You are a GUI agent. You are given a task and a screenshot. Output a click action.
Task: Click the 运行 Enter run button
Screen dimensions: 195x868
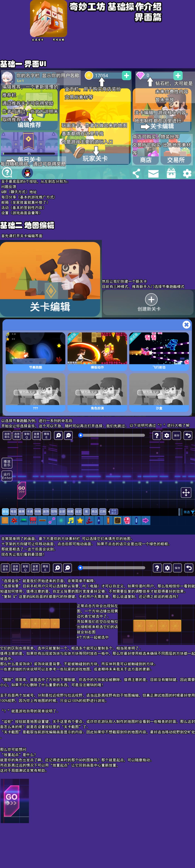point(7,476)
